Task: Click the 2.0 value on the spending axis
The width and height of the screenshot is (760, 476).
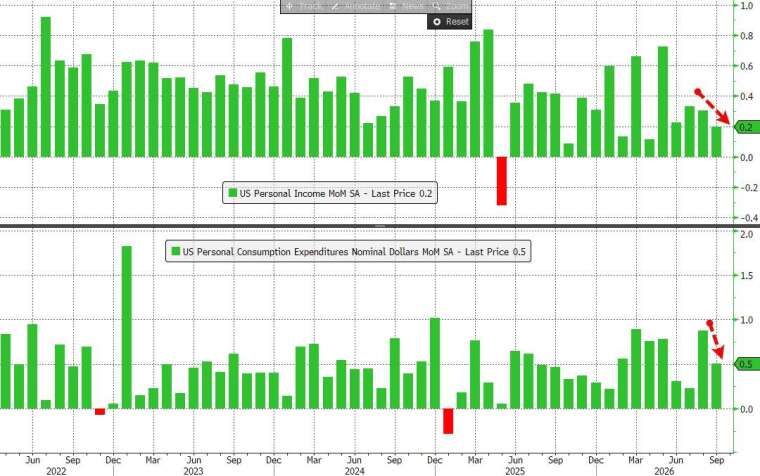Action: [746, 235]
